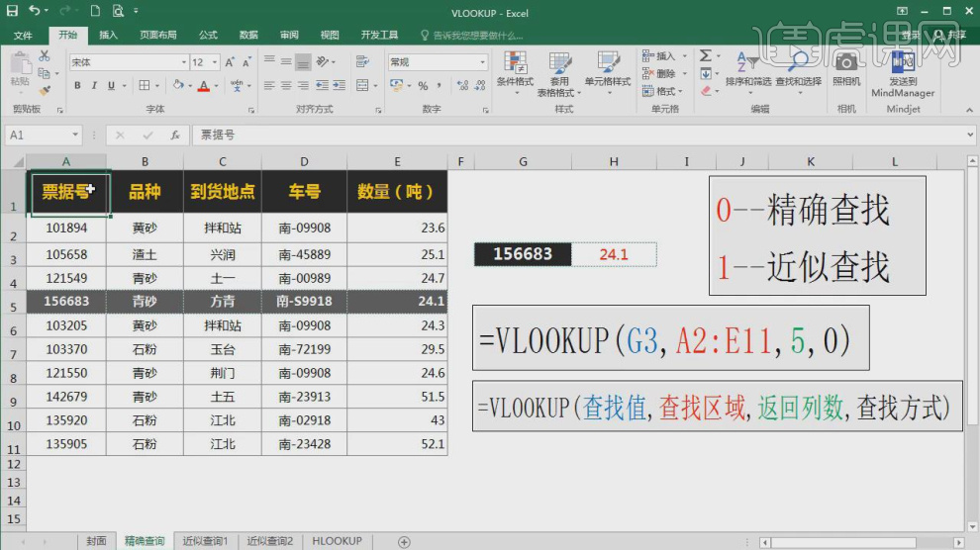Align text right in cell
This screenshot has width=980, height=550.
pyautogui.click(x=303, y=85)
